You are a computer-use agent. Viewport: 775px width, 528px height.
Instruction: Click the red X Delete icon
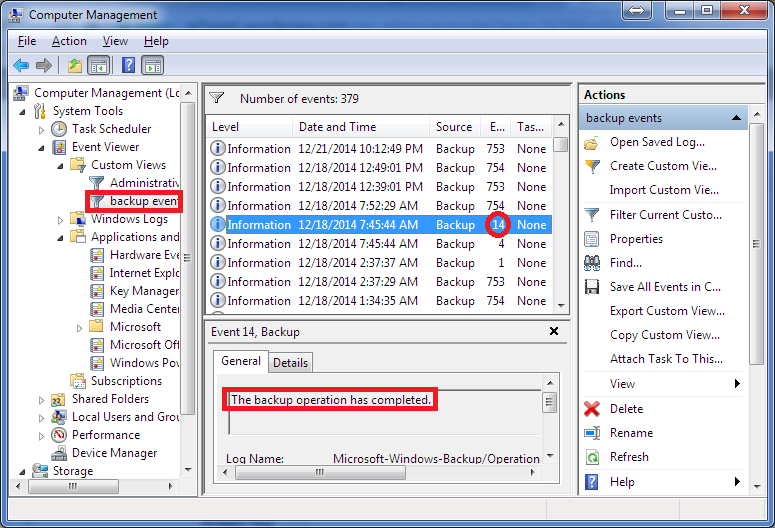(x=592, y=409)
